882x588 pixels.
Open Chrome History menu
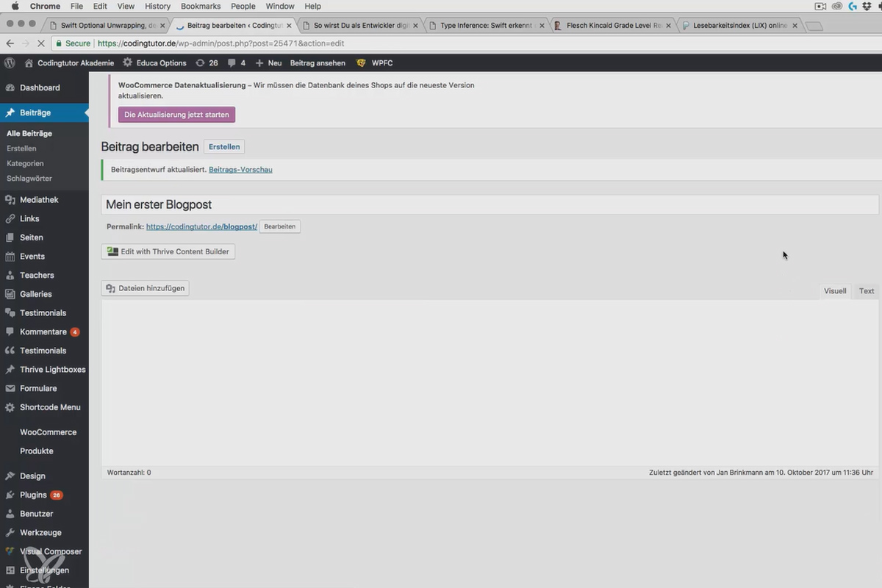pos(157,6)
